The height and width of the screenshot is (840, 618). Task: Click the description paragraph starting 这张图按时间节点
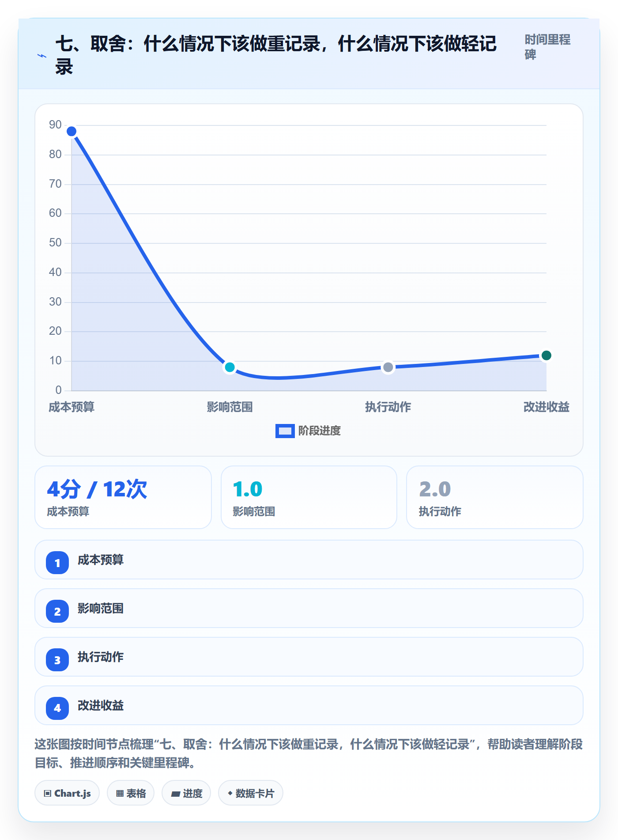[x=309, y=753]
